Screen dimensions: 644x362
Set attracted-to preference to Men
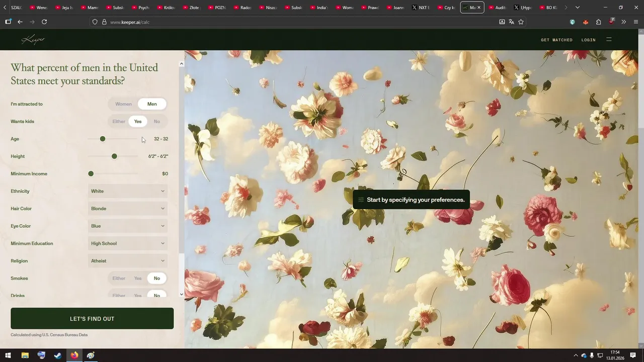(152, 104)
